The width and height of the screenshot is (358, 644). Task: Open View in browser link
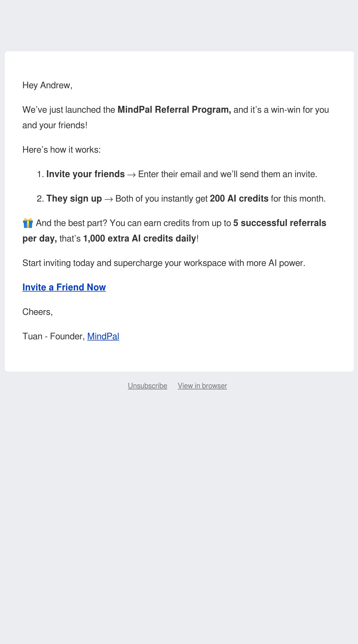pos(202,386)
